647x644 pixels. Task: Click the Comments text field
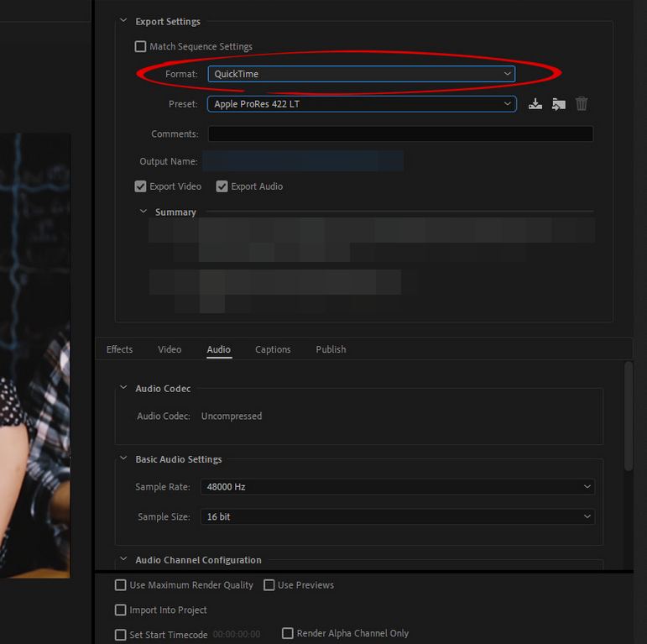[400, 134]
